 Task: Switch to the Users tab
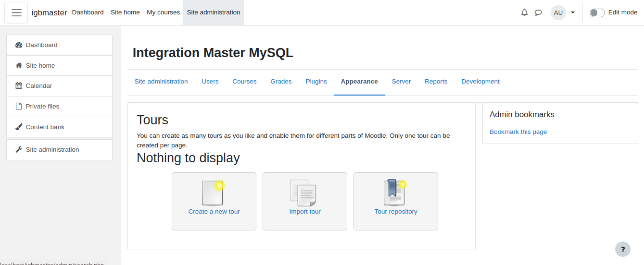210,82
